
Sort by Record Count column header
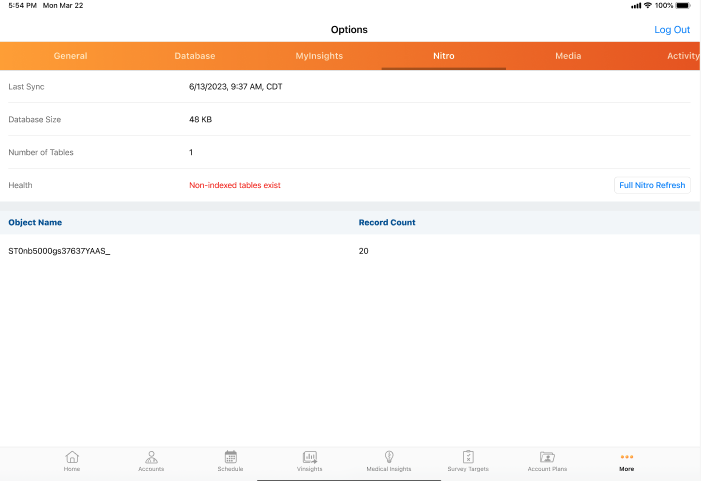(x=387, y=222)
